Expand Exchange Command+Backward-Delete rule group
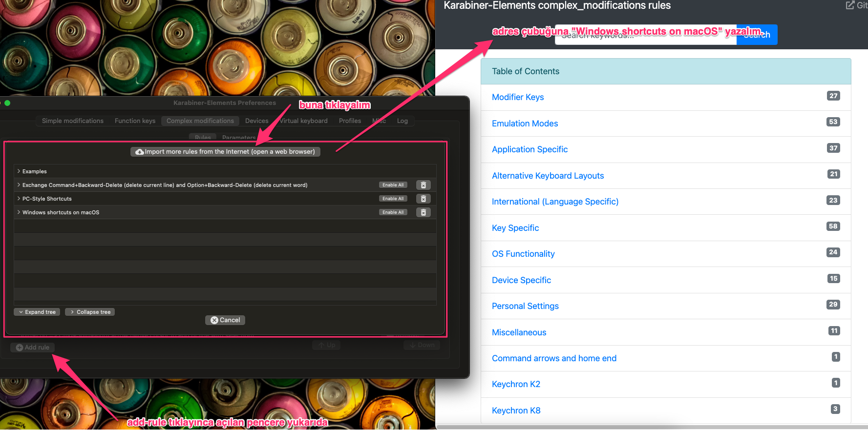The height and width of the screenshot is (432, 868). (x=19, y=185)
